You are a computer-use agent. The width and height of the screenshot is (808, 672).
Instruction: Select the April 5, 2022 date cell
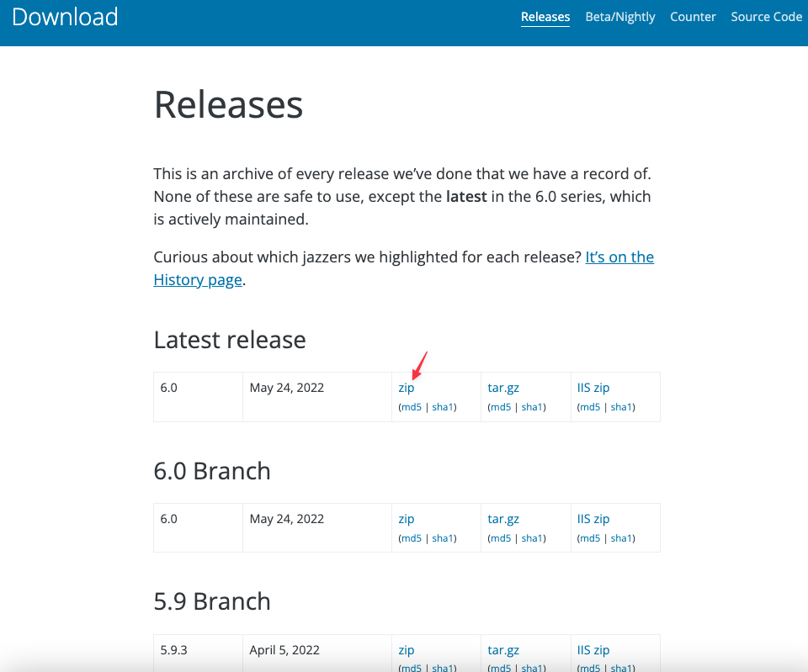pos(317,653)
